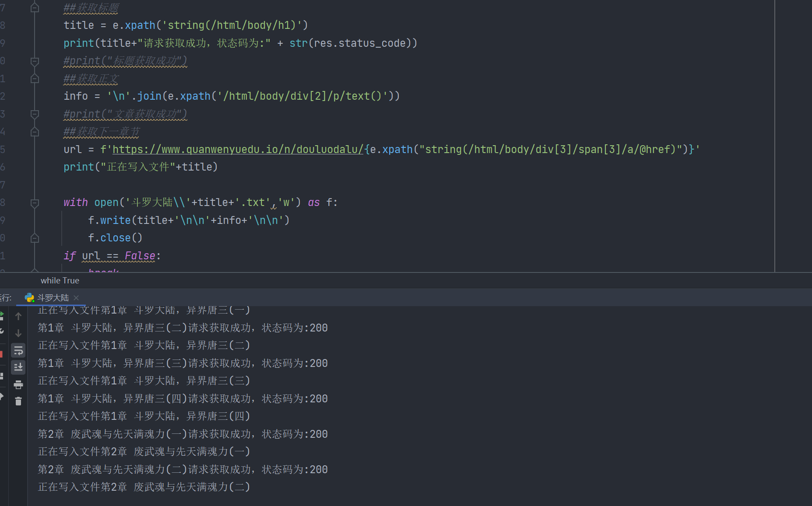Collapse the 'with open' block fold marker
Image resolution: width=812 pixels, height=506 pixels.
(x=35, y=203)
